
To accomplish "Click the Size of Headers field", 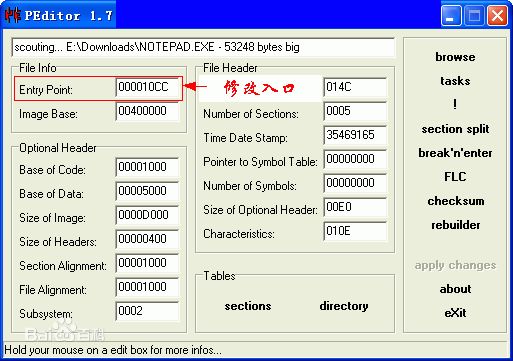I will 147,239.
